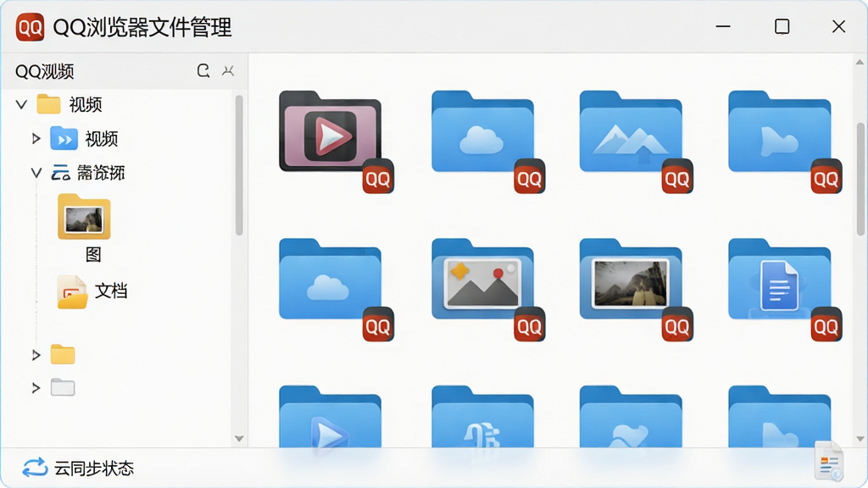
Task: Expand the blue 视频 subfolder node
Action: pos(36,138)
